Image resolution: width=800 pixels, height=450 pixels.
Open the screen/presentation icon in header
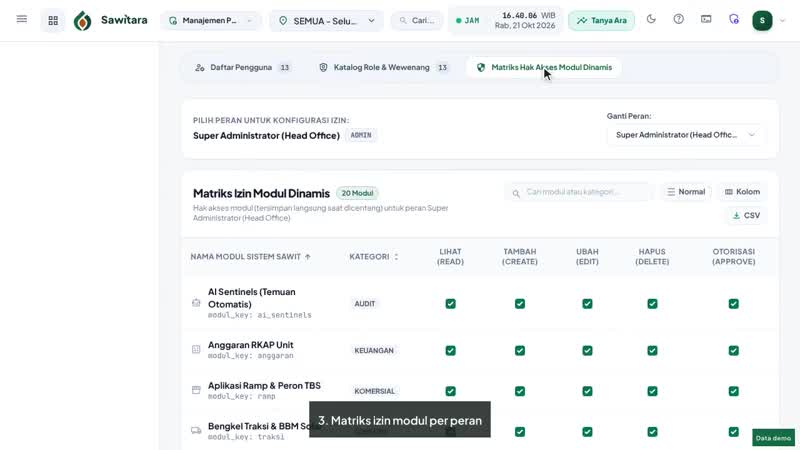706,19
